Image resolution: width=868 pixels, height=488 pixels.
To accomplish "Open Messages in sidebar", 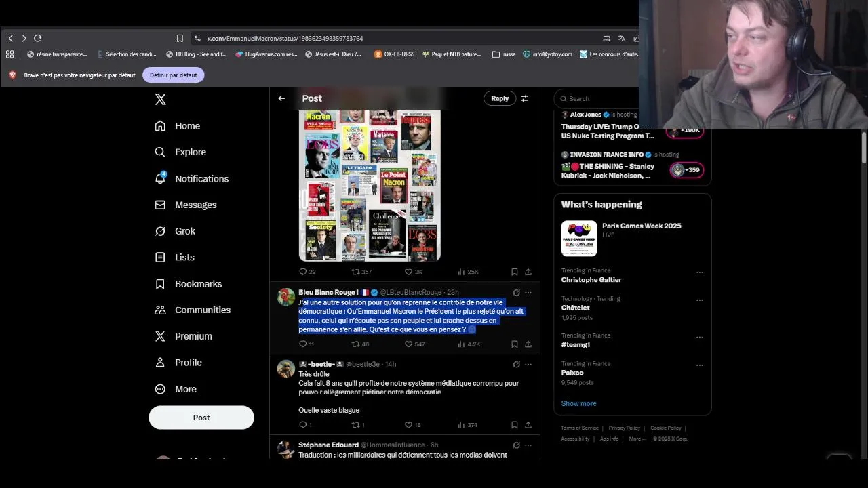I will (x=186, y=205).
